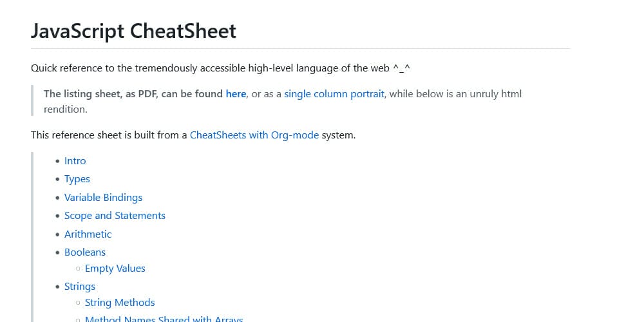Navigate to Scope and Statements
Screen dimensions: 644x322
(x=115, y=216)
